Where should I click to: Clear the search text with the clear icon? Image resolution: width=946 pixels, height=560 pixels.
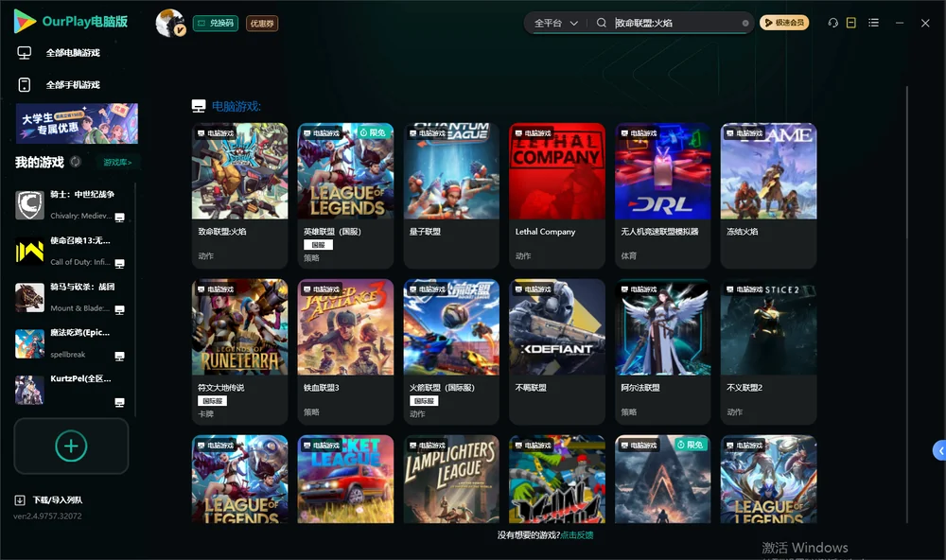click(745, 24)
